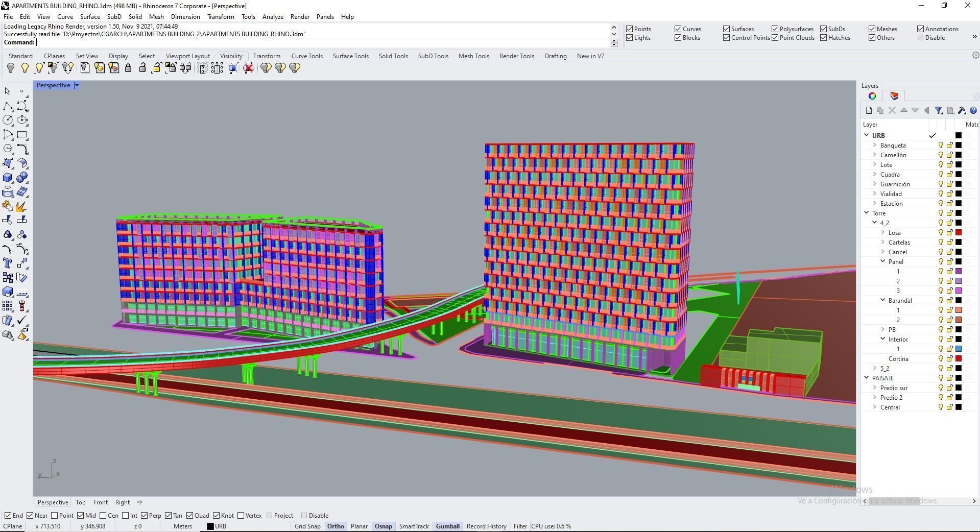980x532 pixels.
Task: Disable the Near osnap checkbox
Action: click(30, 516)
